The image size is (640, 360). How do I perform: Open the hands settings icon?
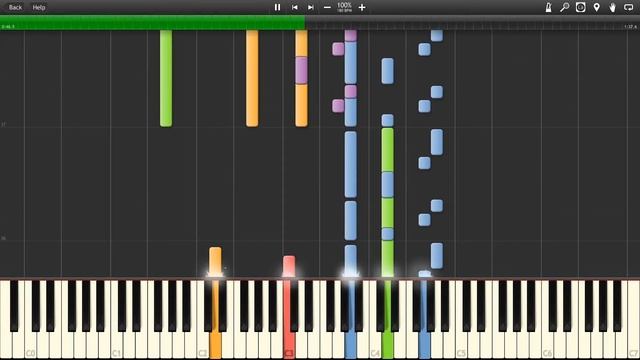pyautogui.click(x=612, y=7)
